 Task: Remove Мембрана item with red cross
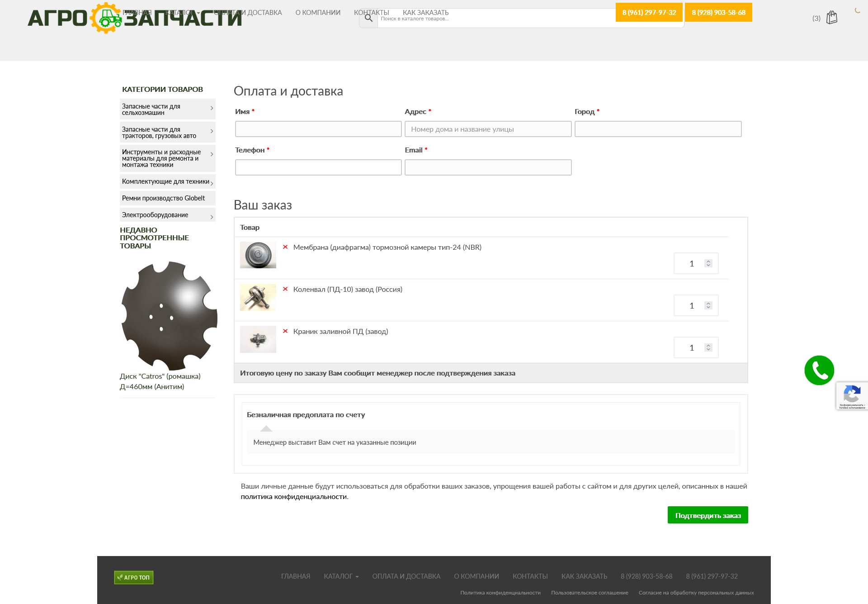click(x=285, y=247)
